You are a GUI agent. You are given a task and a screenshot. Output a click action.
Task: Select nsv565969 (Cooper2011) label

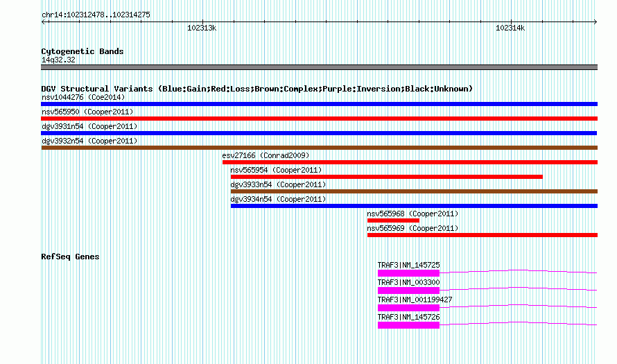(412, 228)
